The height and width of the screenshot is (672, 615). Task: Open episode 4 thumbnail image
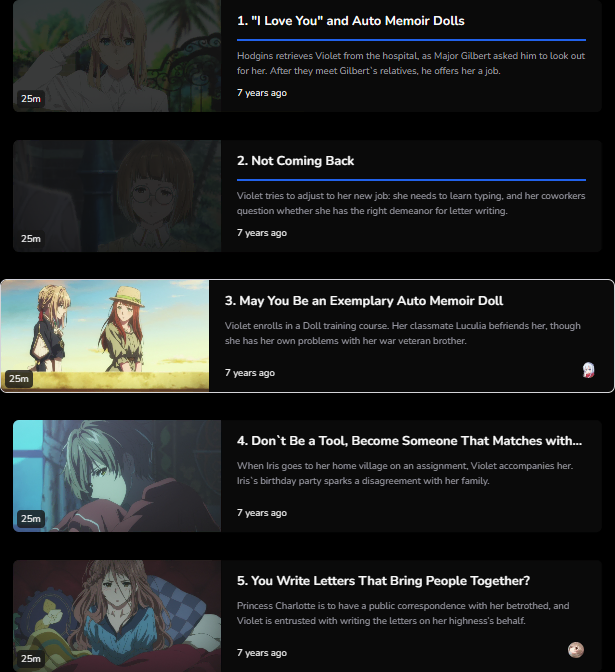117,476
